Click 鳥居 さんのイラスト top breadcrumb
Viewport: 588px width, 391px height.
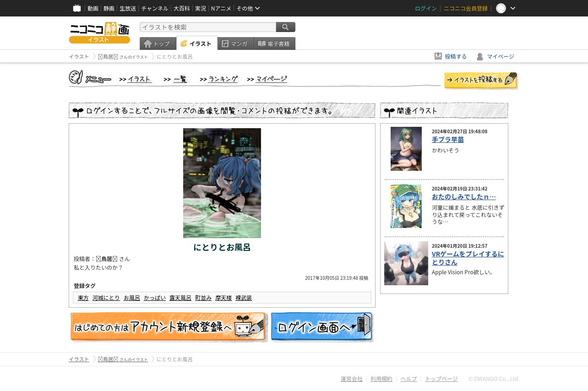point(123,57)
